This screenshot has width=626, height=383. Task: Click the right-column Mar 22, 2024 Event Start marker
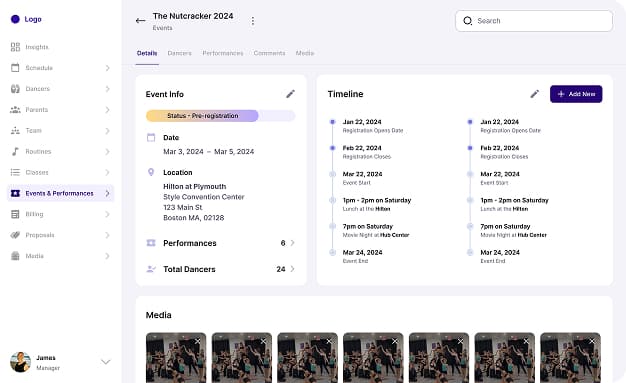470,174
